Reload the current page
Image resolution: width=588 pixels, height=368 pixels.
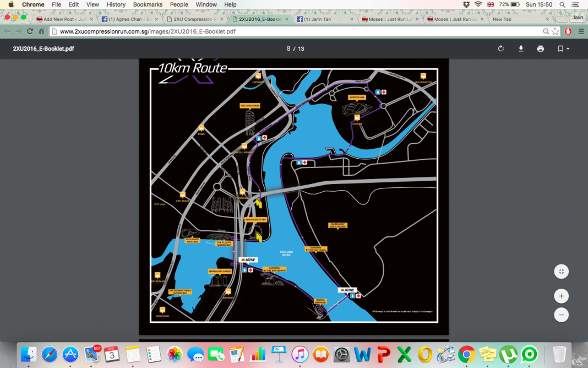click(30, 31)
